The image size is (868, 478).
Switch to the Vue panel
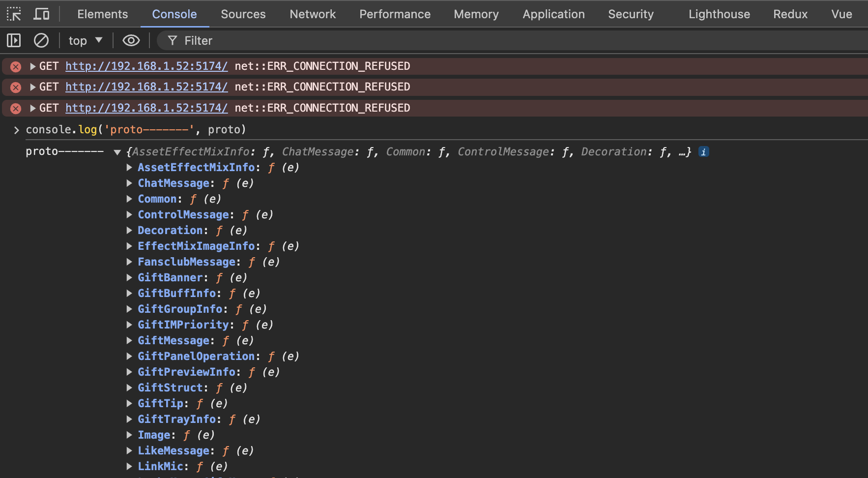tap(841, 14)
